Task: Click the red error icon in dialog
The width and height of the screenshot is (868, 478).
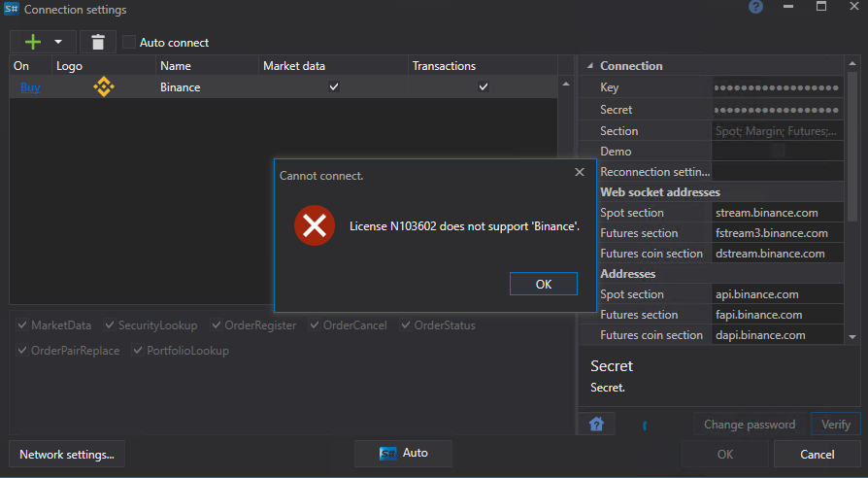Action: (315, 225)
